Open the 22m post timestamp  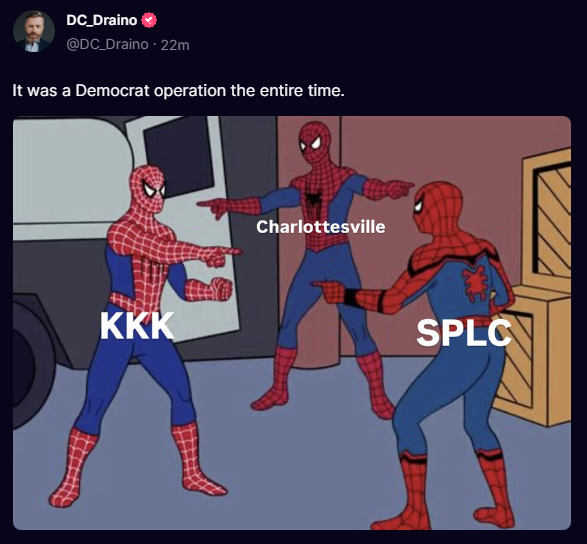tap(175, 45)
